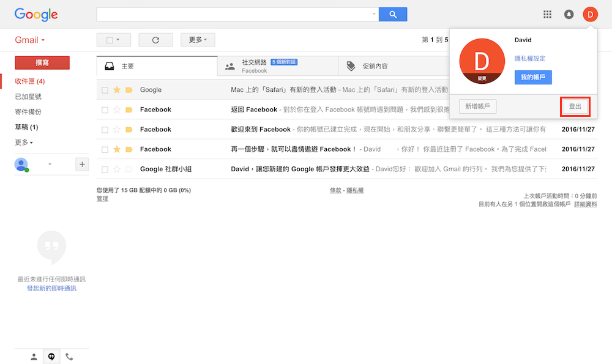This screenshot has width=612, height=364.
Task: Toggle the select-all checkbox in toolbar
Action: [110, 40]
